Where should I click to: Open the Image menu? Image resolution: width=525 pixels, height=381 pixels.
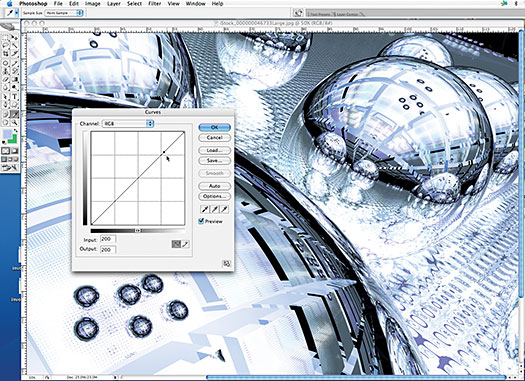93,4
